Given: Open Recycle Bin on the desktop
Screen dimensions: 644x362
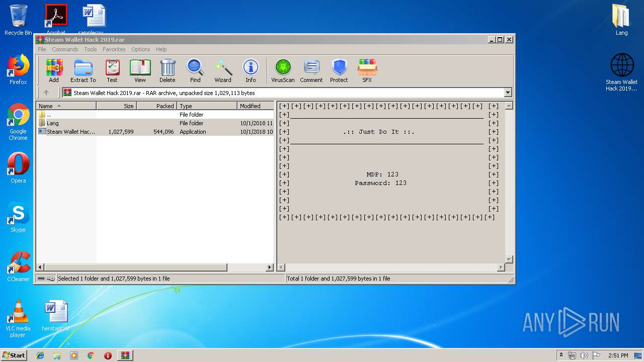Looking at the screenshot, I should [x=18, y=20].
